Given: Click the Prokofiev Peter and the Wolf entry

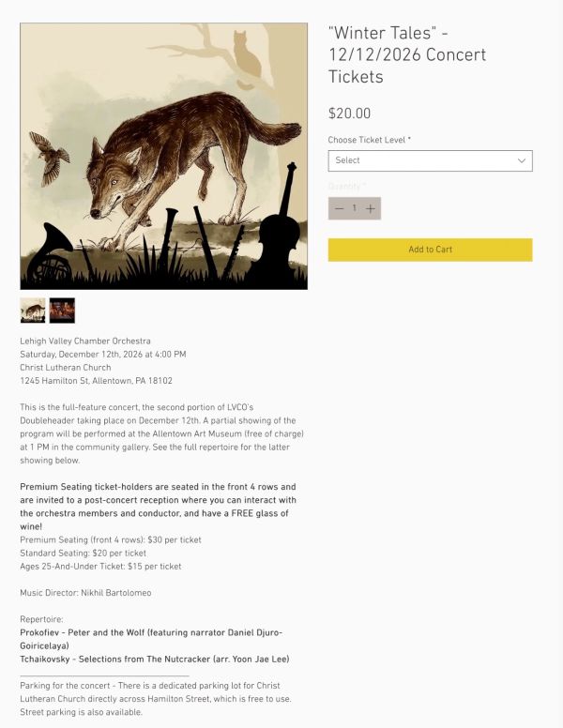Looking at the screenshot, I should [151, 639].
